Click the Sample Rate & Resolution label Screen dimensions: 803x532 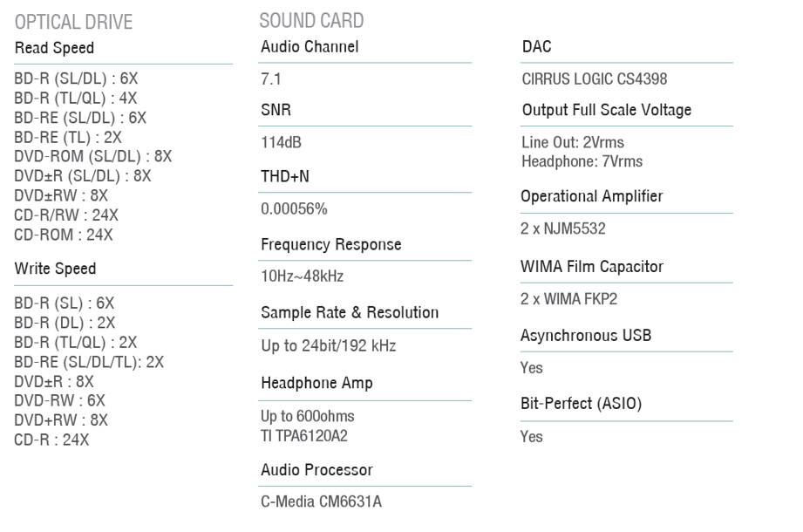click(x=350, y=312)
